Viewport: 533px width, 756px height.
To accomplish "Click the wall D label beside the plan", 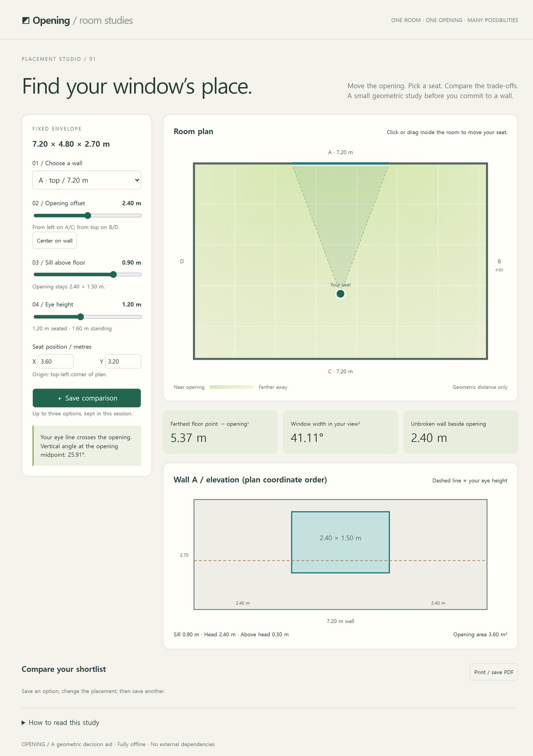I will pos(182,261).
